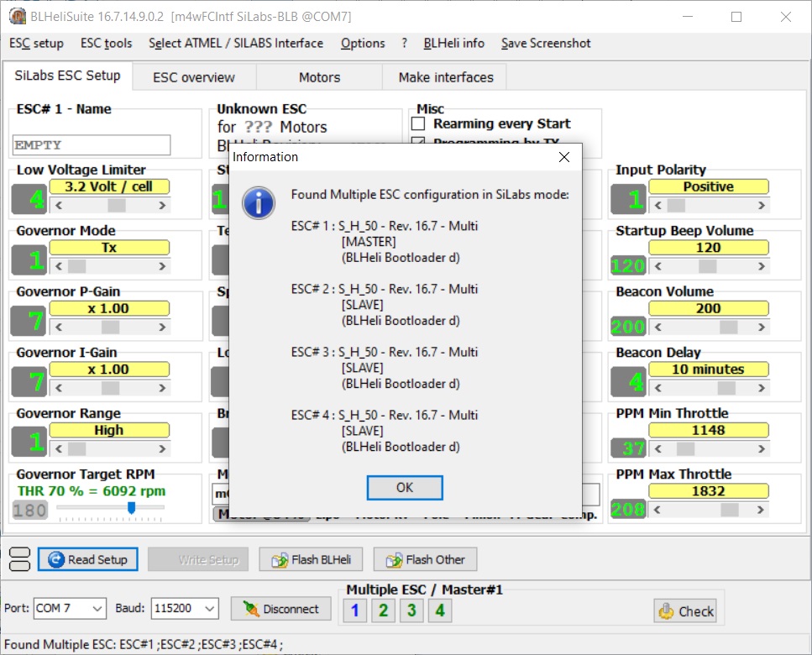Open the ESC setup menu
The width and height of the screenshot is (812, 655).
(36, 43)
